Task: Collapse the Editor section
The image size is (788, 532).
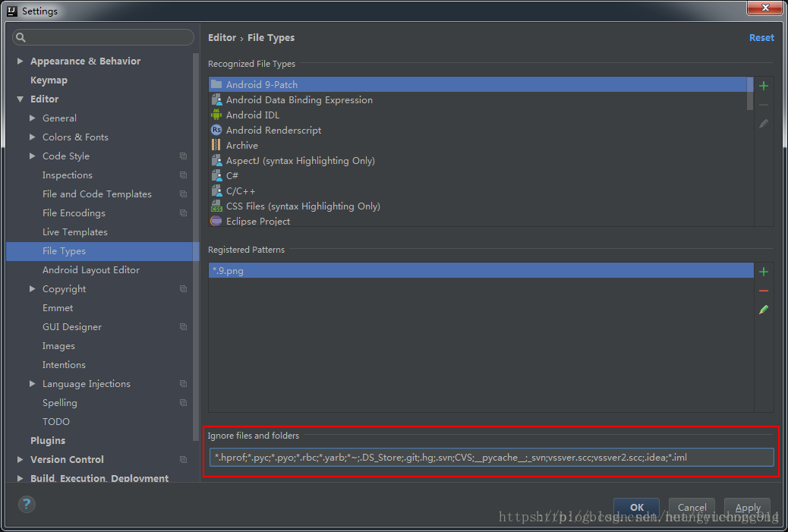Action: 20,99
